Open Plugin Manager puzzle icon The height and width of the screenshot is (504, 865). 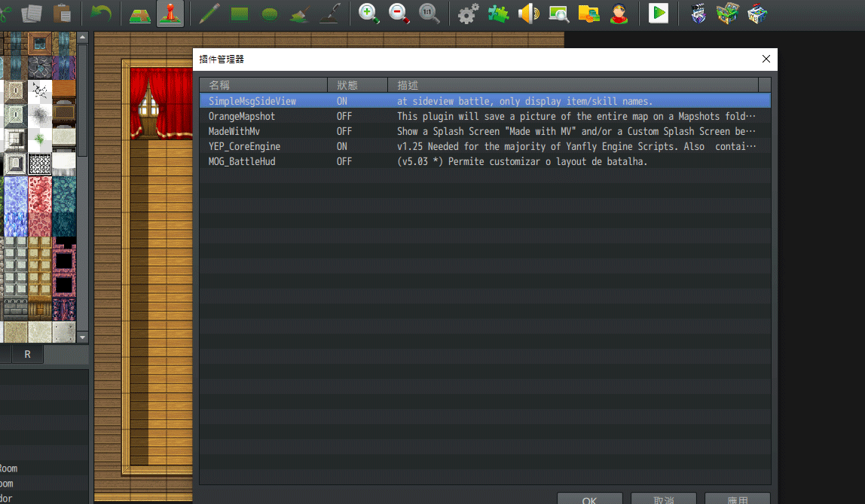pos(498,14)
